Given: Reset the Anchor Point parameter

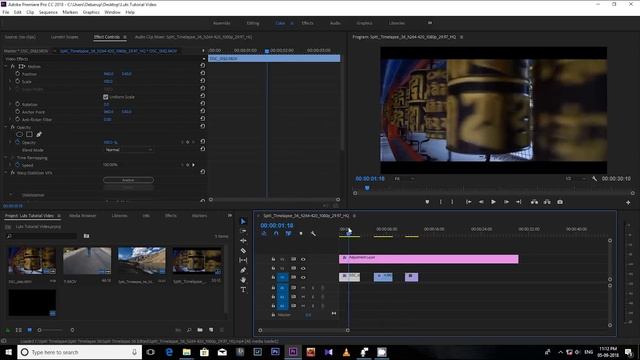Looking at the screenshot, I should pos(202,111).
